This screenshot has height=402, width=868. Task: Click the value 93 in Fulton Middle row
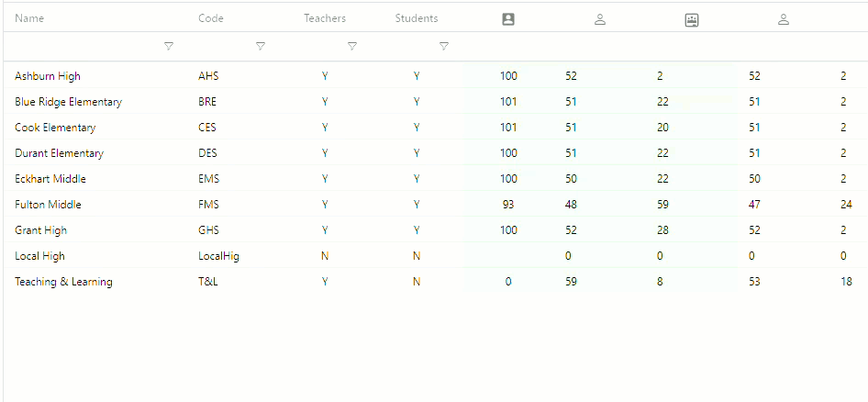(508, 205)
